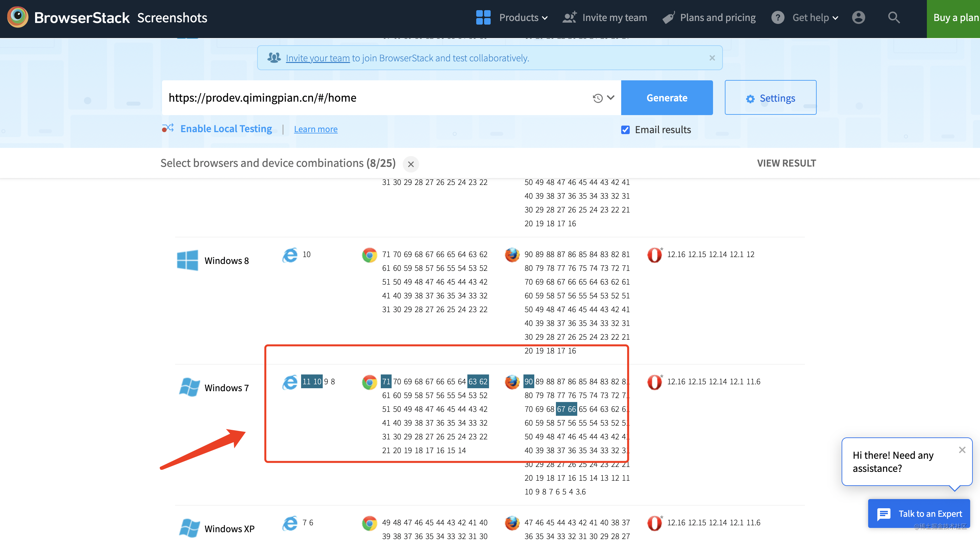
Task: Click Buy a plan button
Action: (x=953, y=18)
